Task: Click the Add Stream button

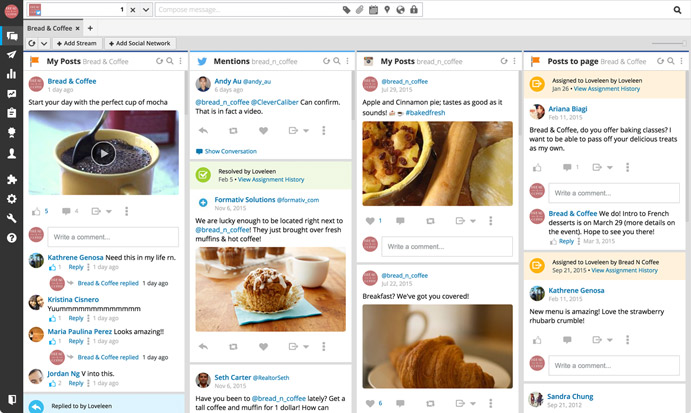Action: click(77, 43)
